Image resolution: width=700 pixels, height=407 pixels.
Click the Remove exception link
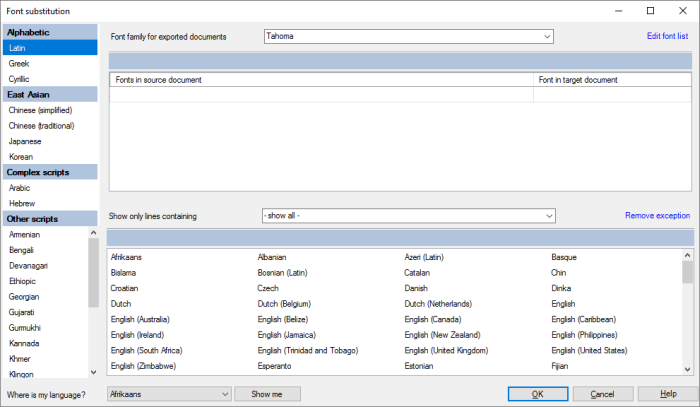[x=657, y=216]
